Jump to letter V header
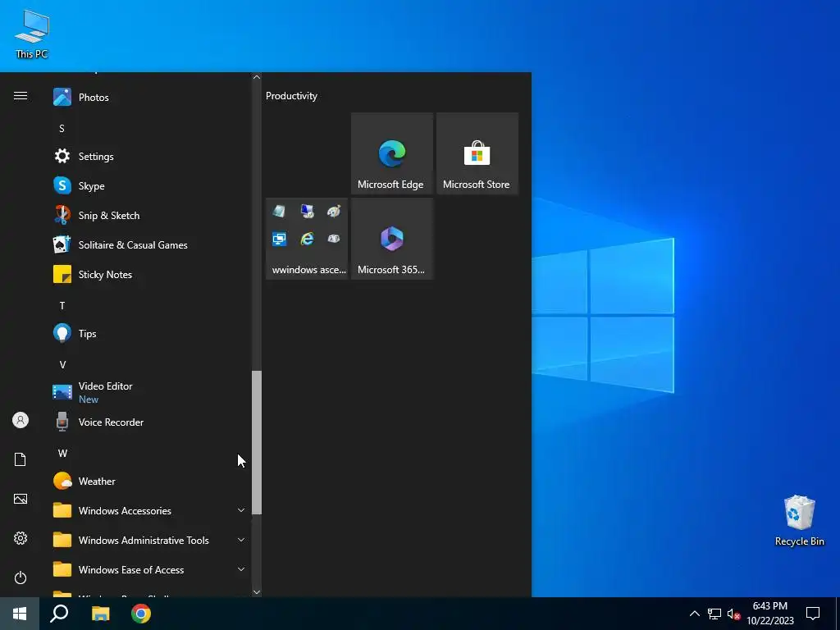 pos(62,364)
